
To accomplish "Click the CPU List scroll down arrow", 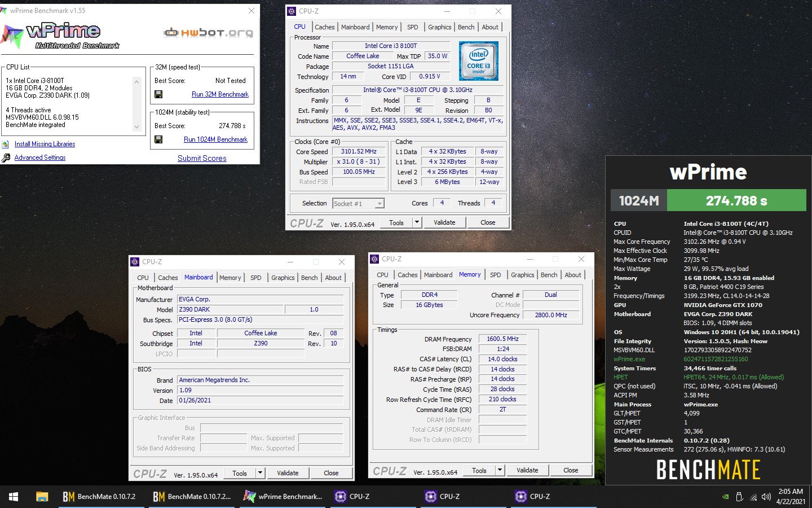I will coord(136,128).
